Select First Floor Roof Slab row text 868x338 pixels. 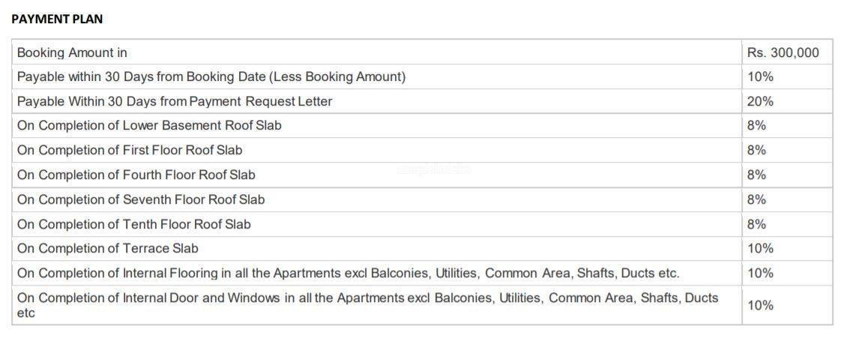[130, 150]
